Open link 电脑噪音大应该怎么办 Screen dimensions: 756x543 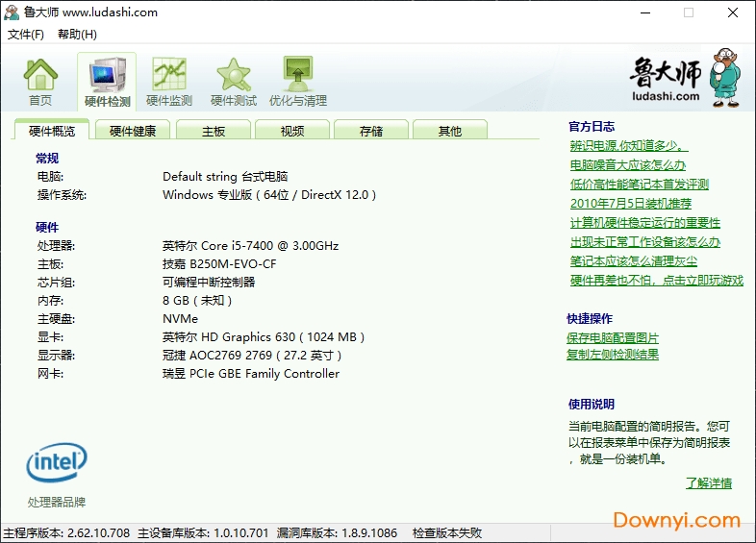coord(628,164)
